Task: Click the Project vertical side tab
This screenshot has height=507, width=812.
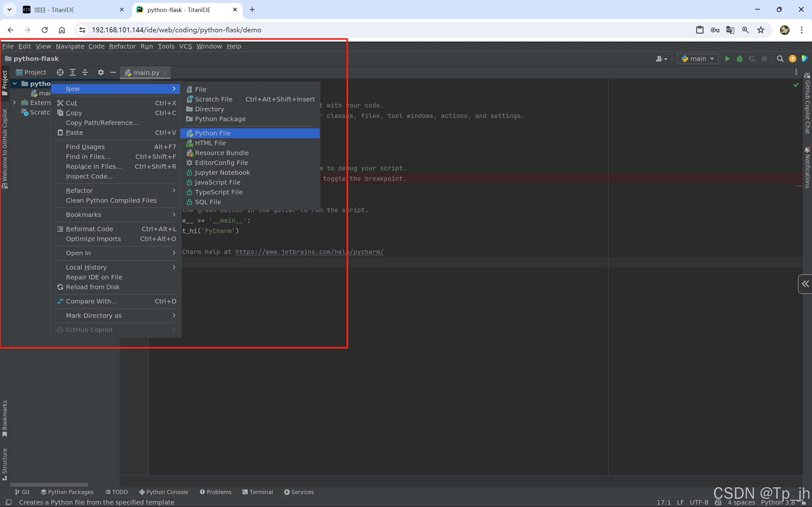Action: coord(5,83)
